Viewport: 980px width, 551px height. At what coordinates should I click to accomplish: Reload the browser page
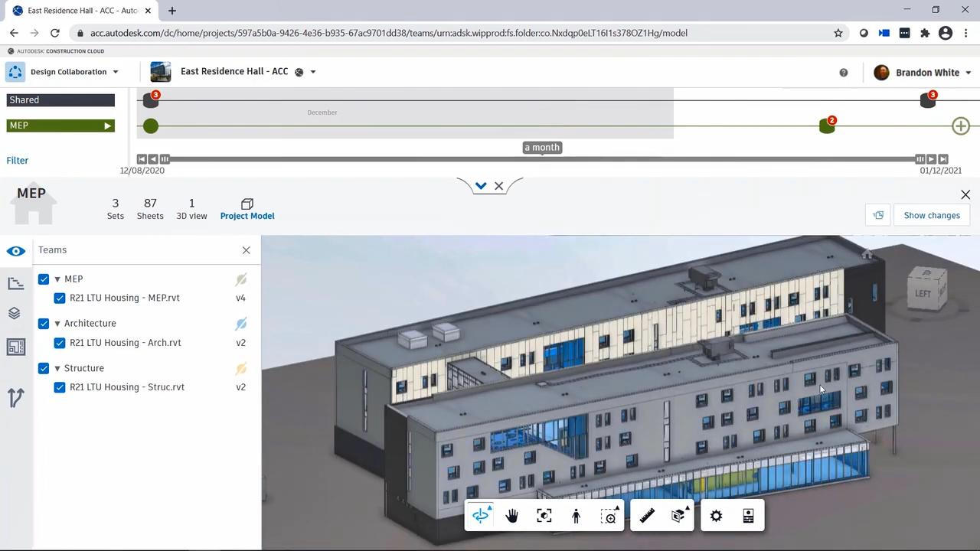tap(55, 33)
